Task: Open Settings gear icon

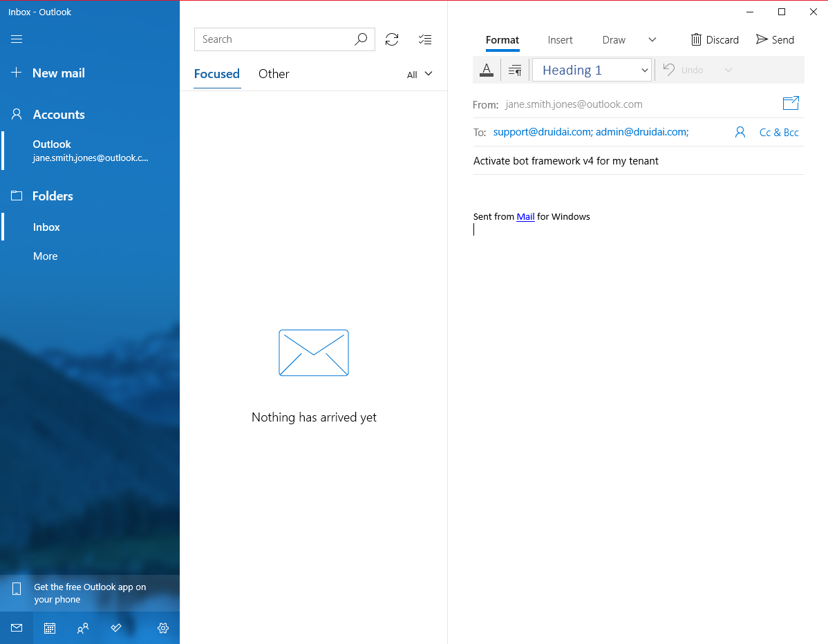Action: point(163,627)
